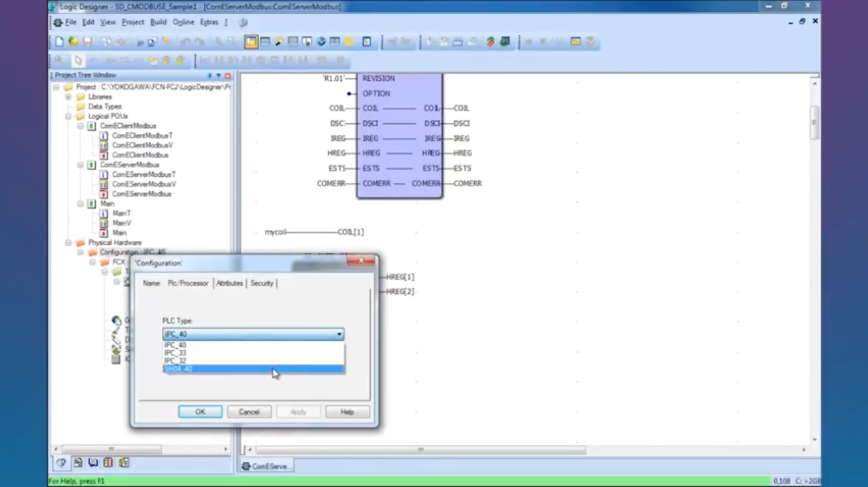
Task: Confirm the Configuration dialog with OK
Action: pyautogui.click(x=200, y=412)
